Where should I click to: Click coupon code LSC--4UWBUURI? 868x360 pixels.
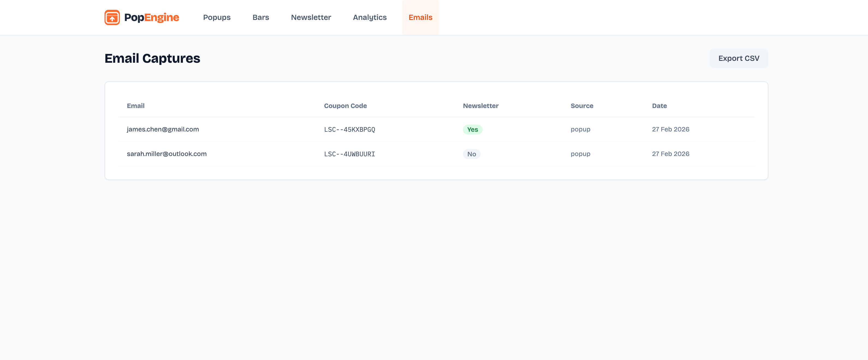pyautogui.click(x=349, y=154)
